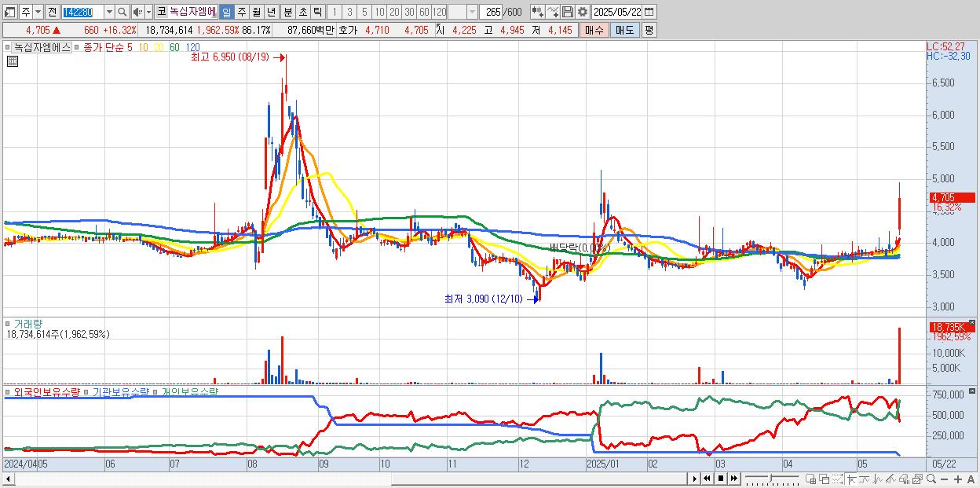Click the 매수 buy button
Image resolution: width=980 pixels, height=488 pixels.
[x=594, y=30]
